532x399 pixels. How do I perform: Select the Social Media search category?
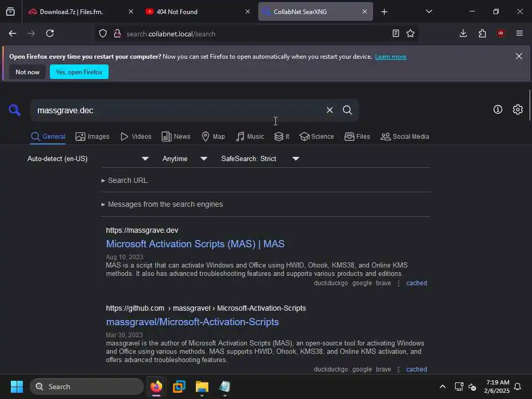pyautogui.click(x=405, y=137)
